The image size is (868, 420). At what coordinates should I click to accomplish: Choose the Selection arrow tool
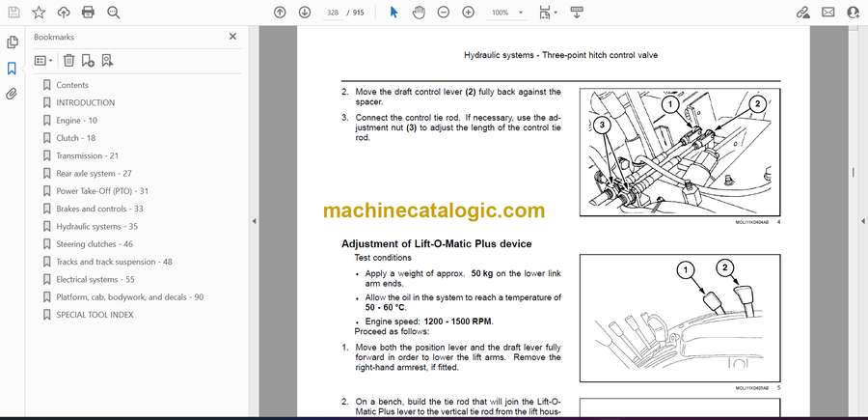393,13
